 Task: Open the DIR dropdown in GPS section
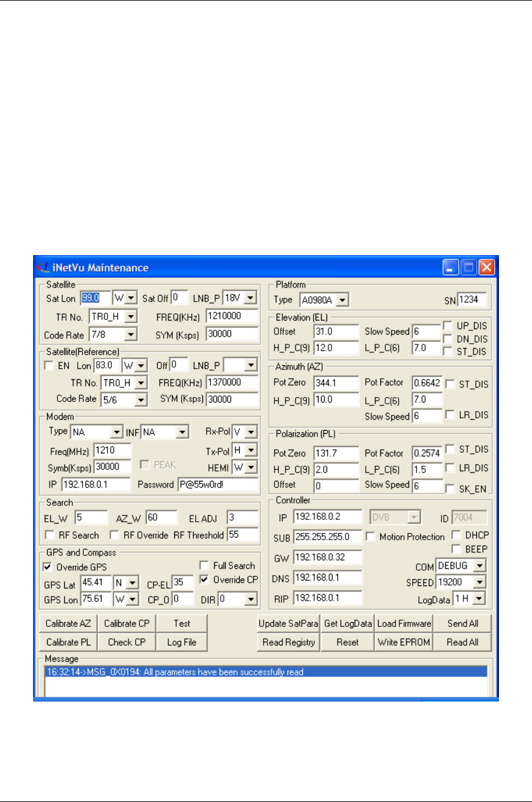tap(251, 600)
